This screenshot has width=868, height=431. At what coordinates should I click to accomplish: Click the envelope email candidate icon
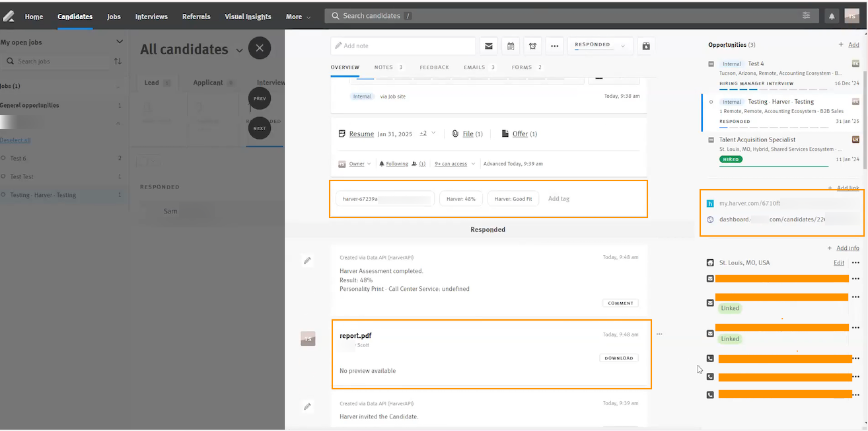489,46
